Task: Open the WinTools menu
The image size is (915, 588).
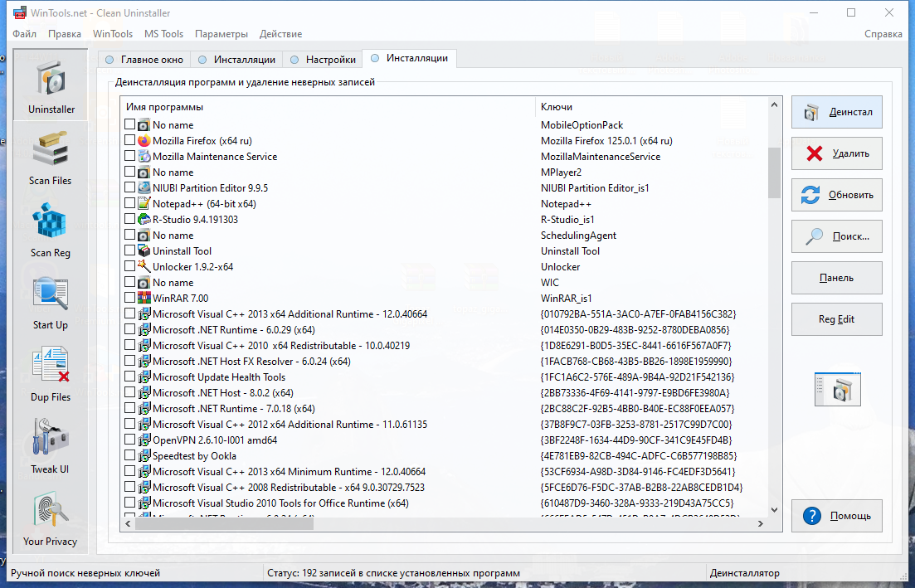Action: [x=113, y=34]
